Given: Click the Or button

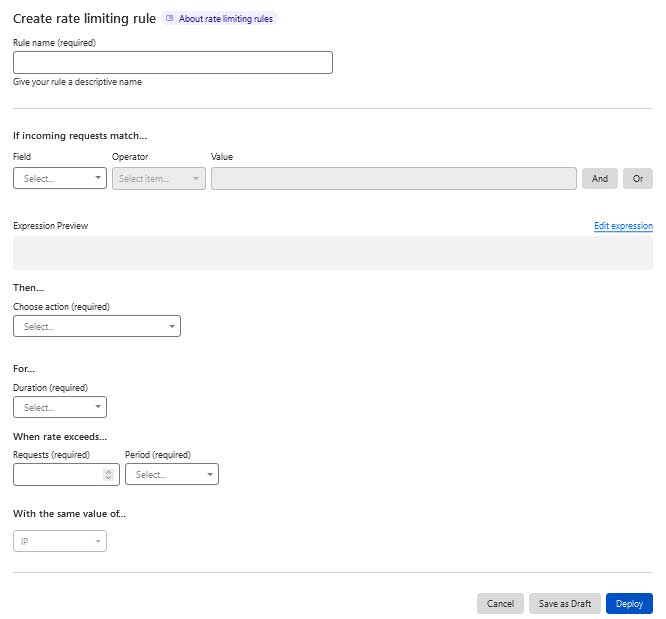Looking at the screenshot, I should 638,178.
